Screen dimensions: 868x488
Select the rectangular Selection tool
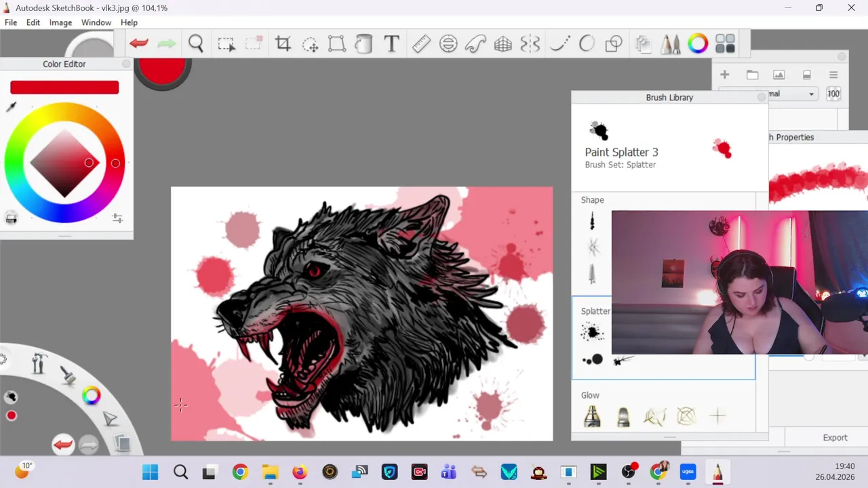pyautogui.click(x=226, y=45)
